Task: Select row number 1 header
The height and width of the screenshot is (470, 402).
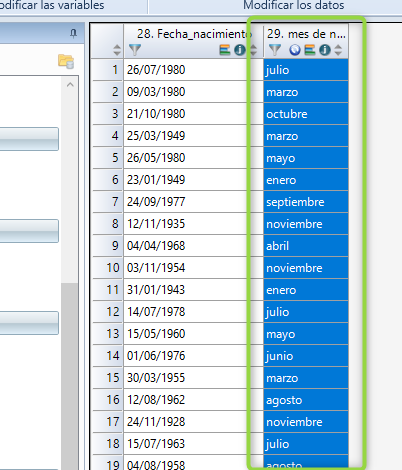Action: [108, 70]
